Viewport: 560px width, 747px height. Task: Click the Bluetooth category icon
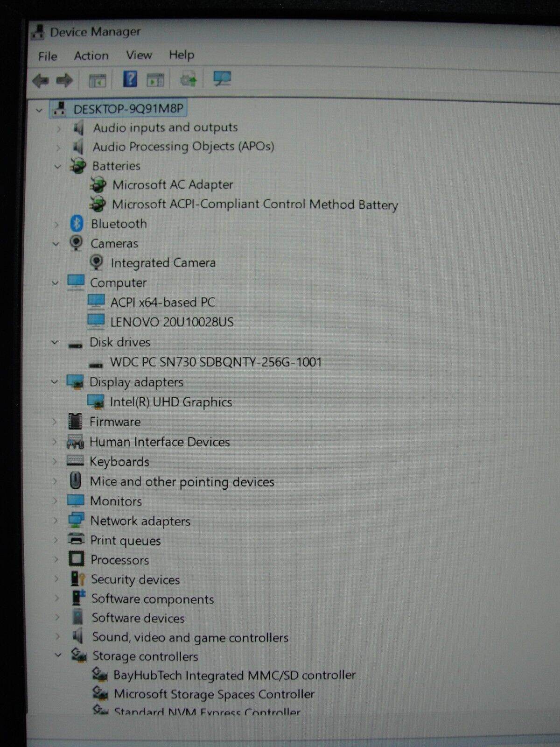[x=77, y=224]
